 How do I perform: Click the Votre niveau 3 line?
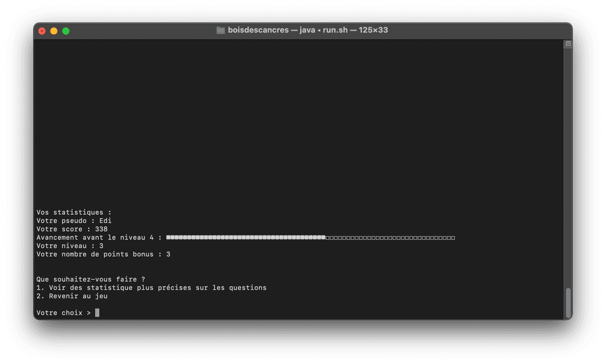click(x=69, y=246)
